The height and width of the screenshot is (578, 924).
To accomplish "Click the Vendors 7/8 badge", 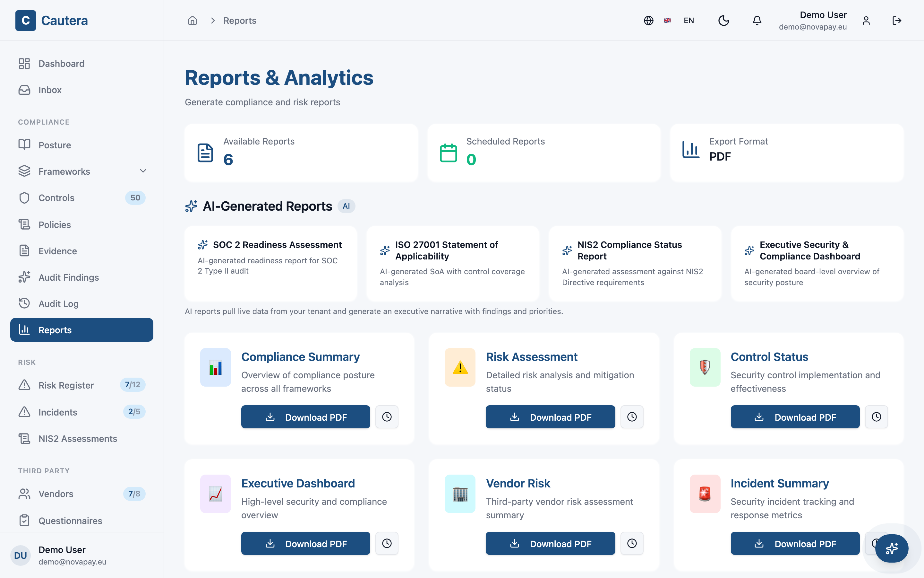I will [134, 494].
